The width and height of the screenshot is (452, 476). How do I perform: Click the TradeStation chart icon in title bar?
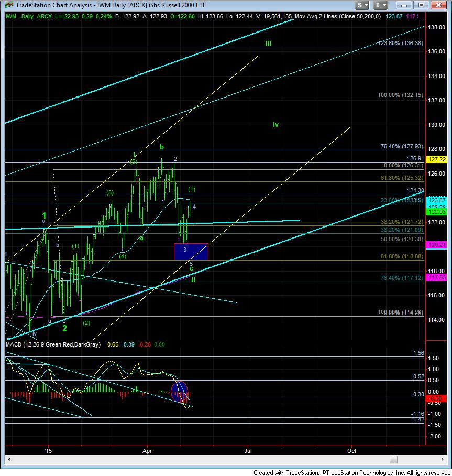click(x=9, y=5)
